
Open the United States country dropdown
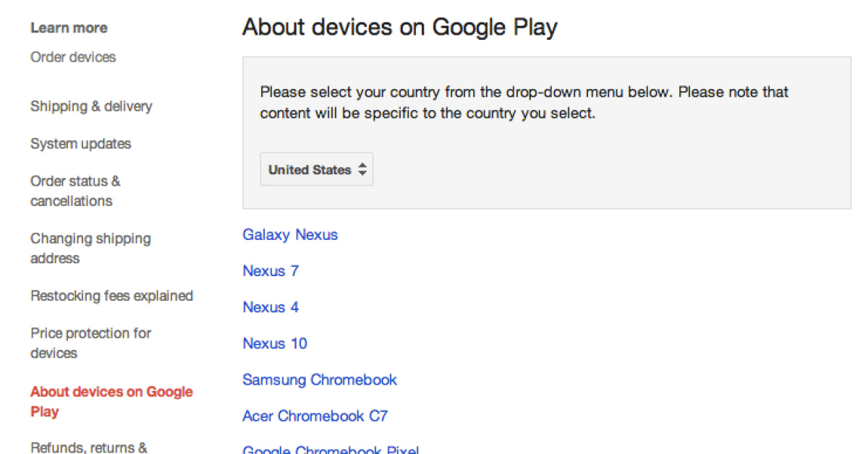[316, 170]
